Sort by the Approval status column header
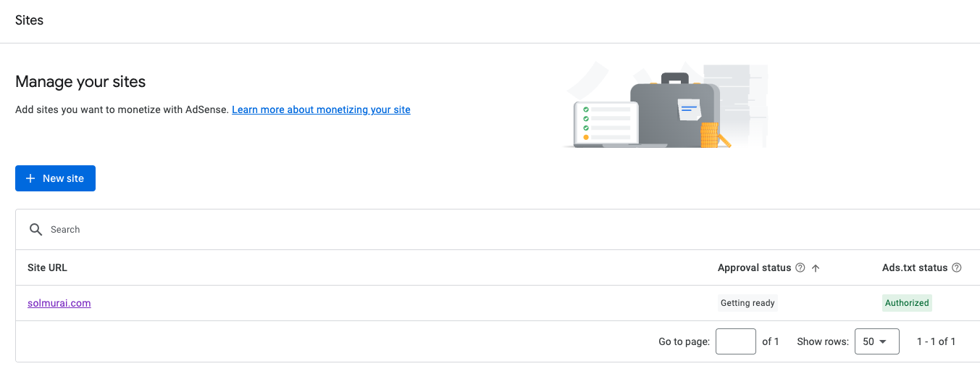The width and height of the screenshot is (980, 390). pos(754,268)
